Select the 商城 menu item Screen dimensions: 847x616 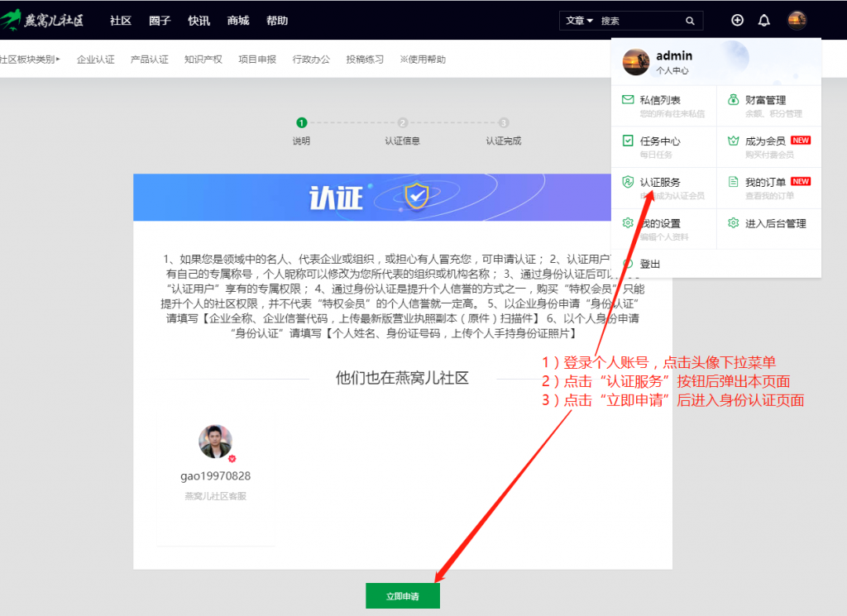point(238,20)
